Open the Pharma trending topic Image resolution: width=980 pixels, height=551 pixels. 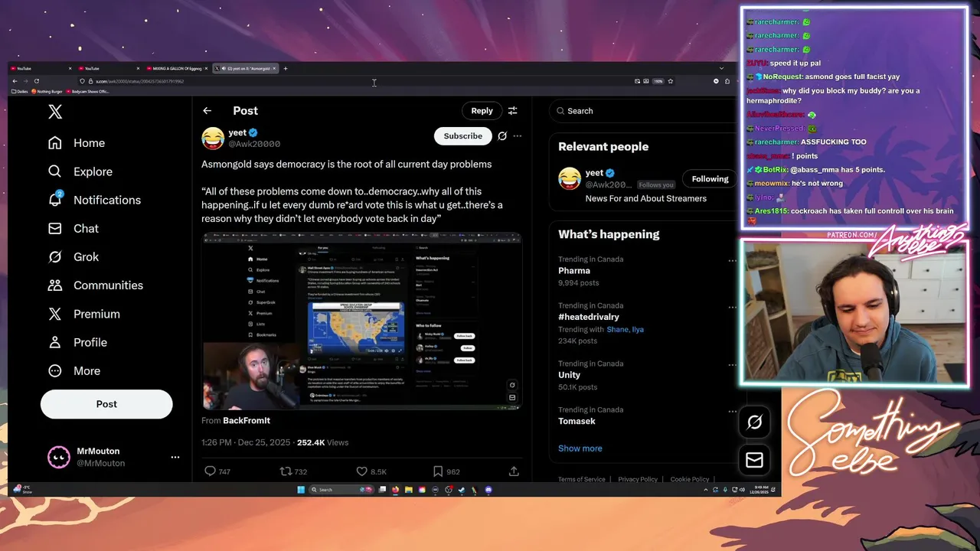574,271
